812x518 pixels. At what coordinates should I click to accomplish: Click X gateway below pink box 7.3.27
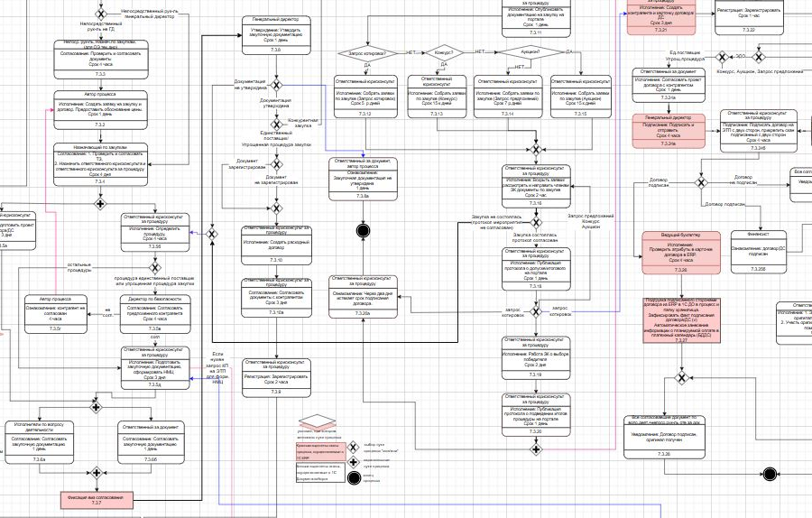tap(682, 378)
